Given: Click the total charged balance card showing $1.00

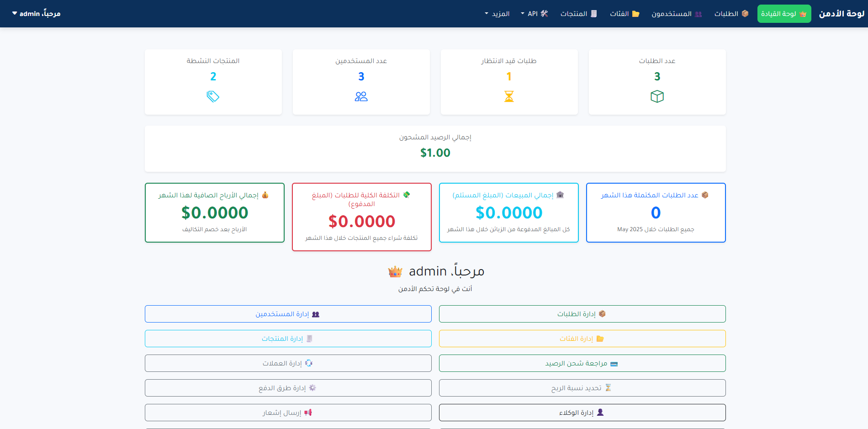Looking at the screenshot, I should (435, 148).
